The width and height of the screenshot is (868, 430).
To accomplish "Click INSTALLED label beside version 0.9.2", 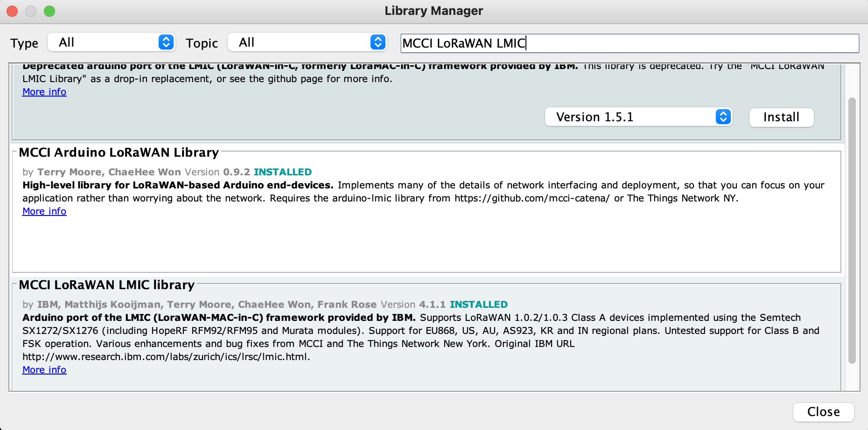I will pos(282,172).
